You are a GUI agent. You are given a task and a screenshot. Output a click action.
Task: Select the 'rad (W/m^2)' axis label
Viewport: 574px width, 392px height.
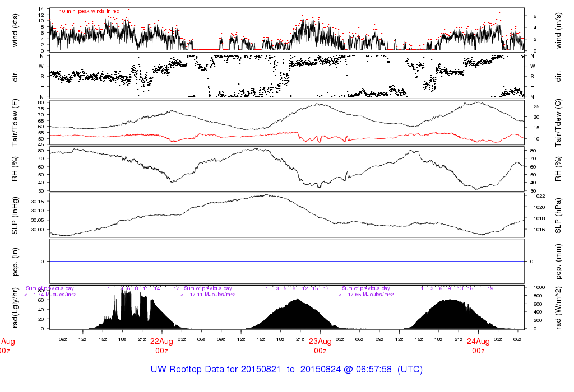(558, 308)
